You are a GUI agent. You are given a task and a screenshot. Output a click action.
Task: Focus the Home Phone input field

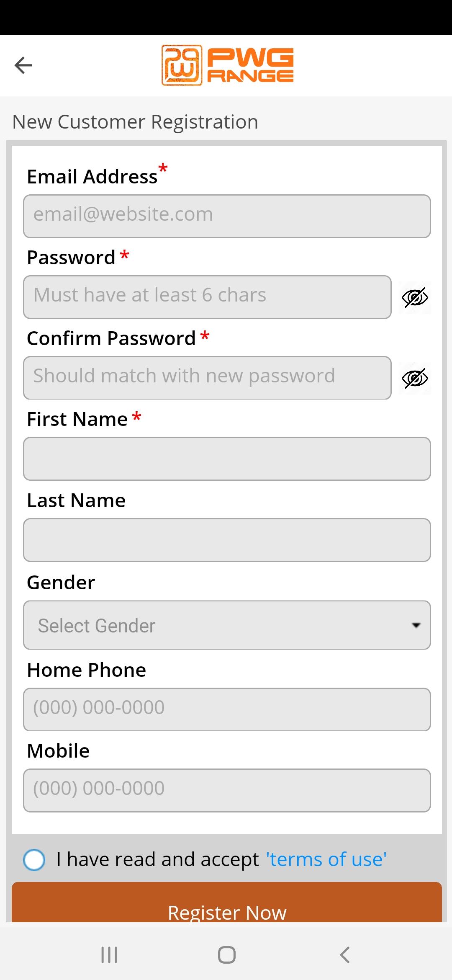coord(227,709)
